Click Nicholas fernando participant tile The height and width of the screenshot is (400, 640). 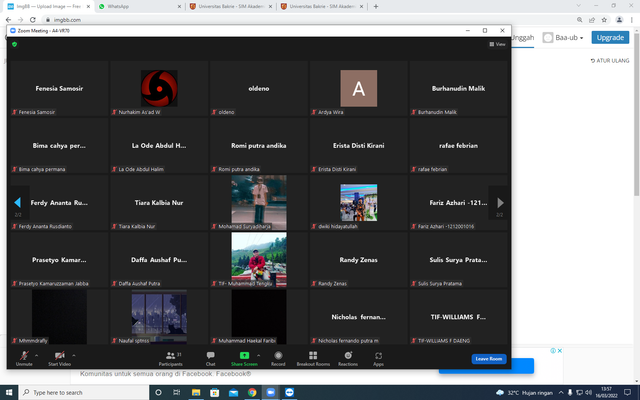coord(359,317)
